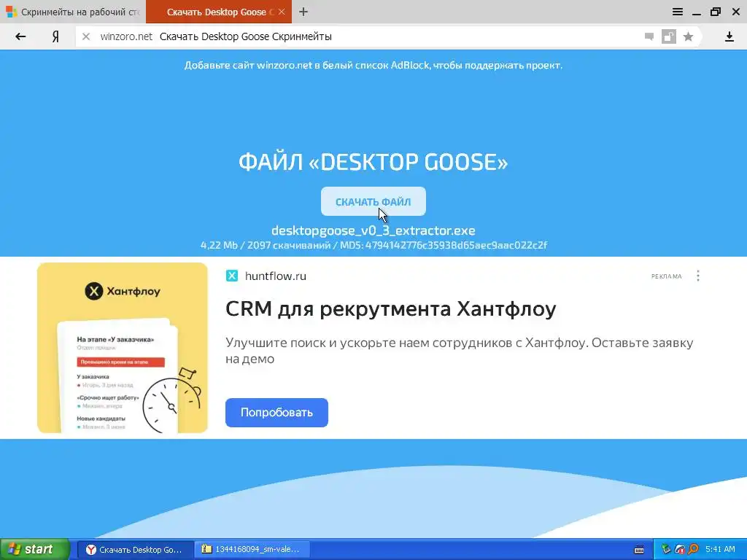Image resolution: width=747 pixels, height=560 pixels.
Task: Click the orange magnifier tray icon
Action: 693,550
